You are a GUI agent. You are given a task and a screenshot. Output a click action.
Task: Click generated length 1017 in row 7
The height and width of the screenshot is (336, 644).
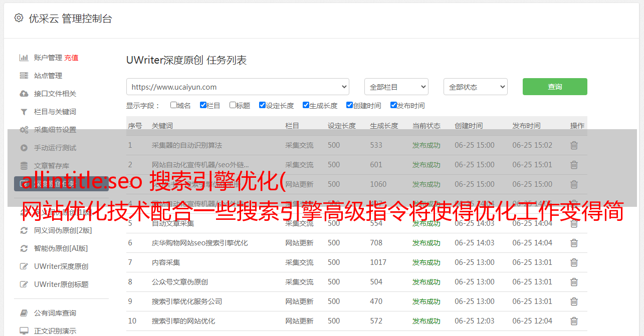pos(378,262)
